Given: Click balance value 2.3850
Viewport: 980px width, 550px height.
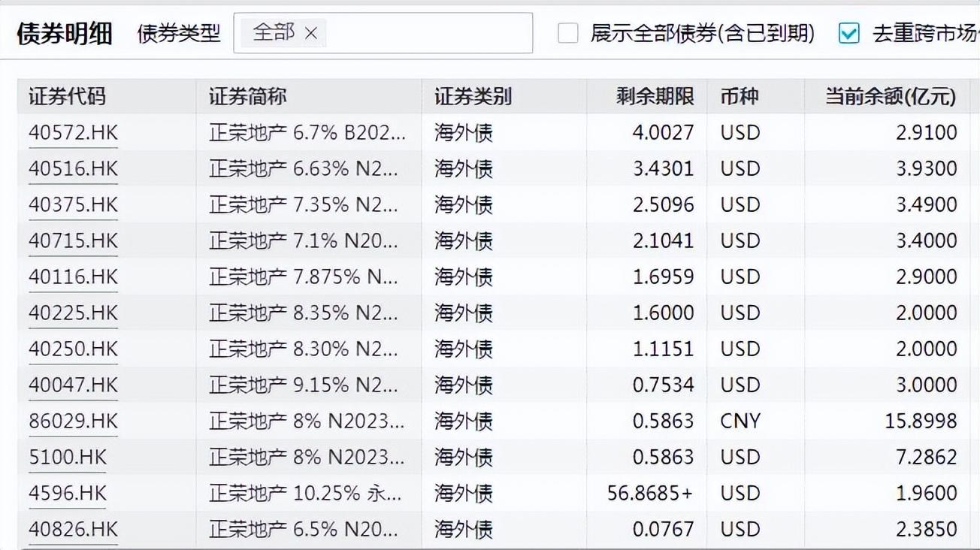Looking at the screenshot, I should (927, 530).
